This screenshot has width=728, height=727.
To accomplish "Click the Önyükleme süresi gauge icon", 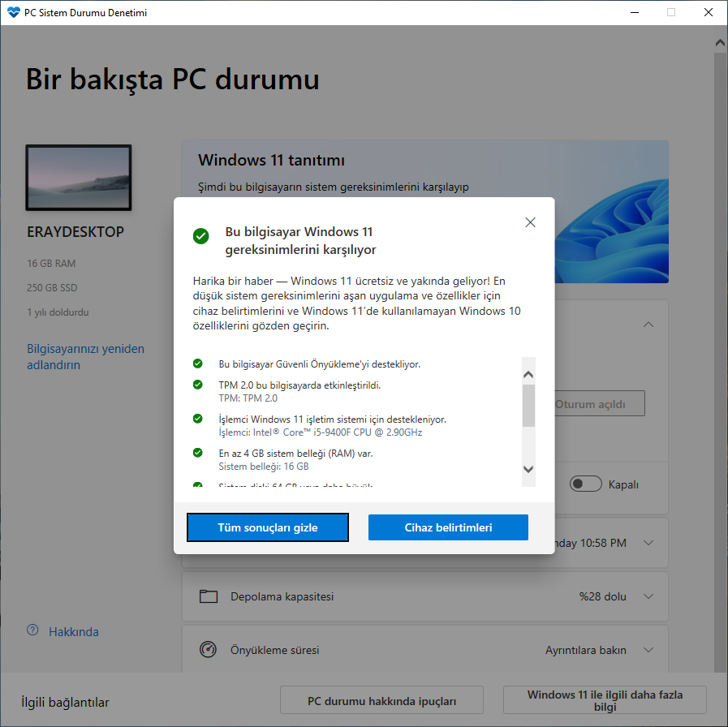I will [x=208, y=649].
